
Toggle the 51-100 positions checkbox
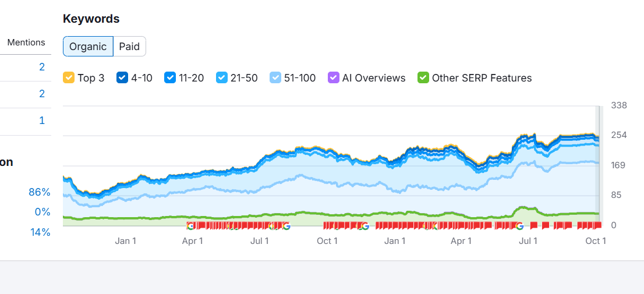point(275,78)
